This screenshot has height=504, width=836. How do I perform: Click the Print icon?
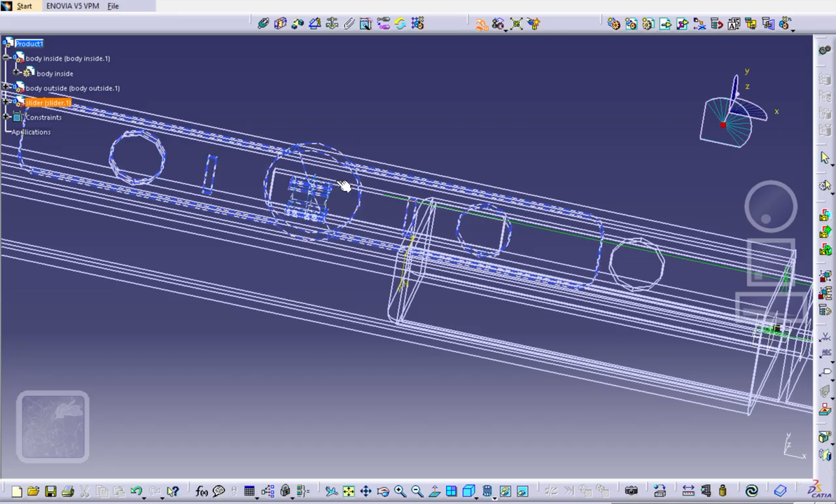click(68, 491)
